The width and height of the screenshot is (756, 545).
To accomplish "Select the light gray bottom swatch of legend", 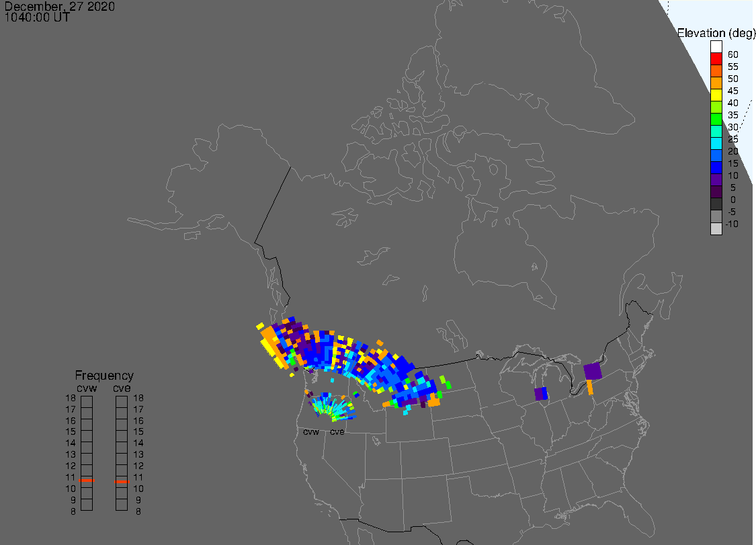I will 716,228.
